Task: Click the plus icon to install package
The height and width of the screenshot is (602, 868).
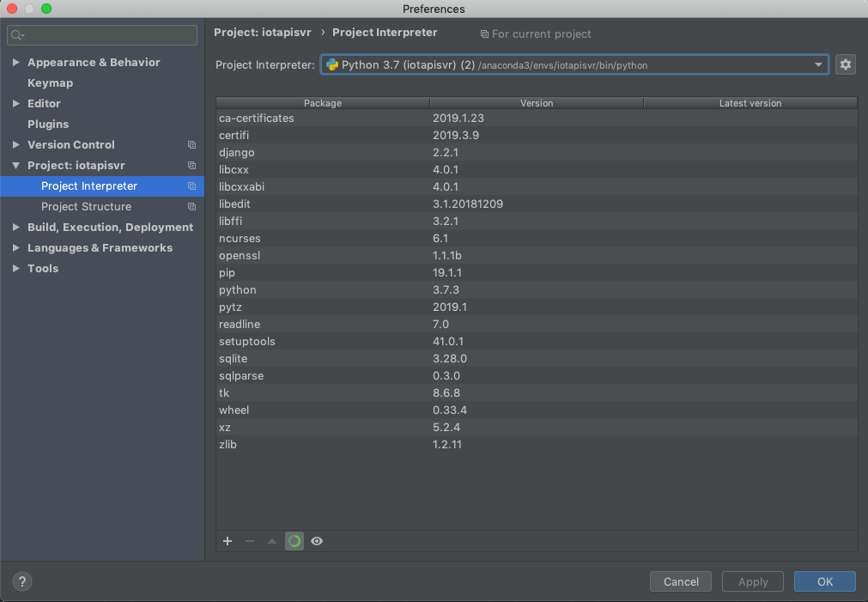Action: pyautogui.click(x=228, y=541)
